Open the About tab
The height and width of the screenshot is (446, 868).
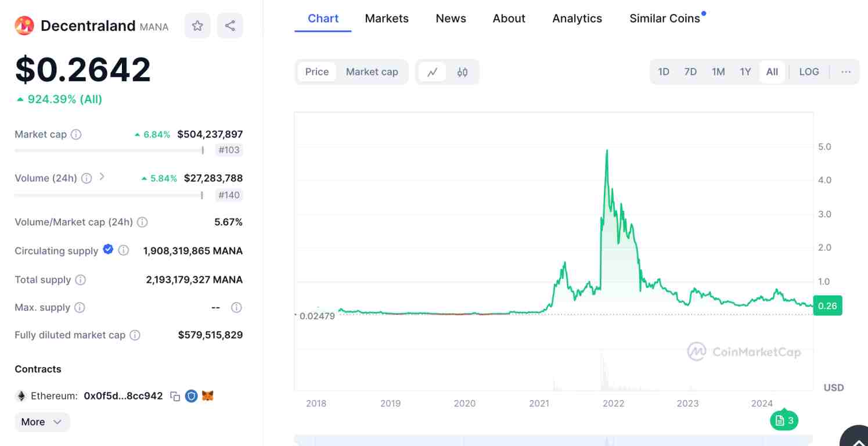[509, 19]
